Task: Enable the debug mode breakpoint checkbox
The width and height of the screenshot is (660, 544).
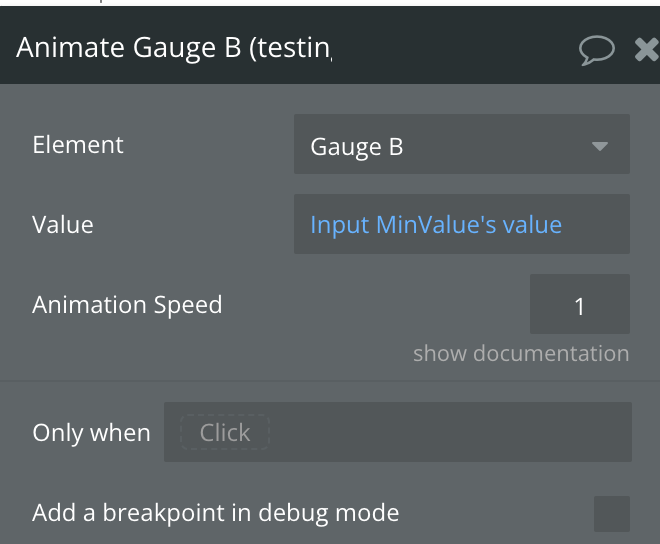Action: (x=612, y=514)
